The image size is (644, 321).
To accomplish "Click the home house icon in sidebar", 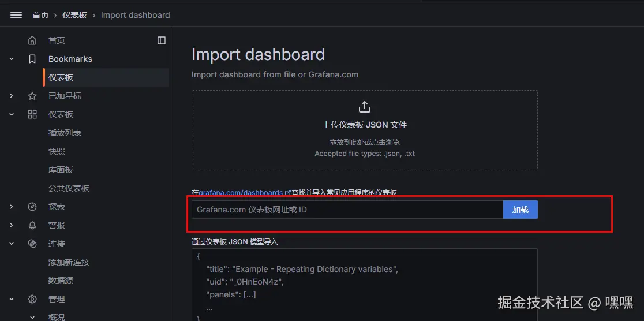I will 32,40.
